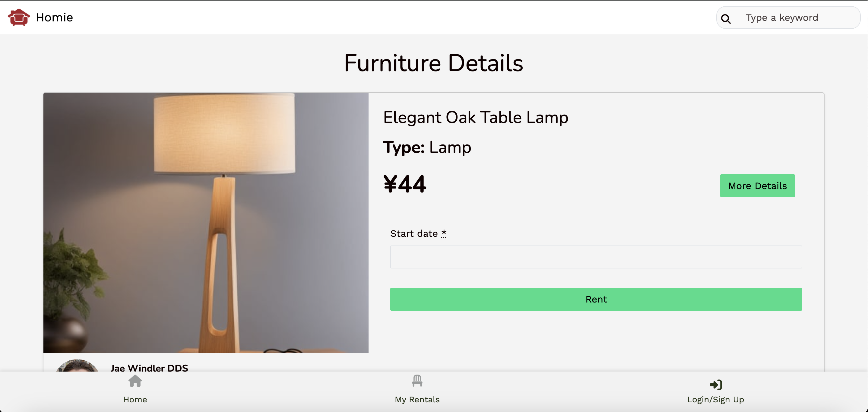
Task: Click the Login/Sign Up arrow icon
Action: 715,385
